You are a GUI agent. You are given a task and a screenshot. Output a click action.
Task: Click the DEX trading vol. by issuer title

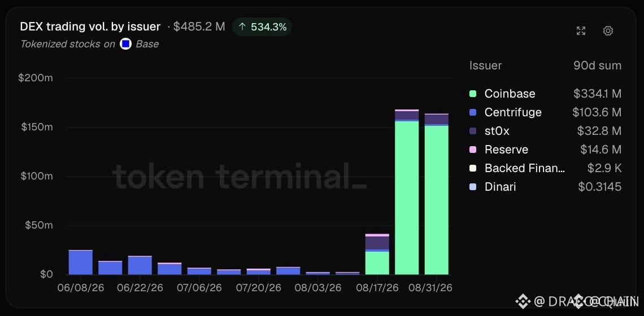pyautogui.click(x=90, y=27)
